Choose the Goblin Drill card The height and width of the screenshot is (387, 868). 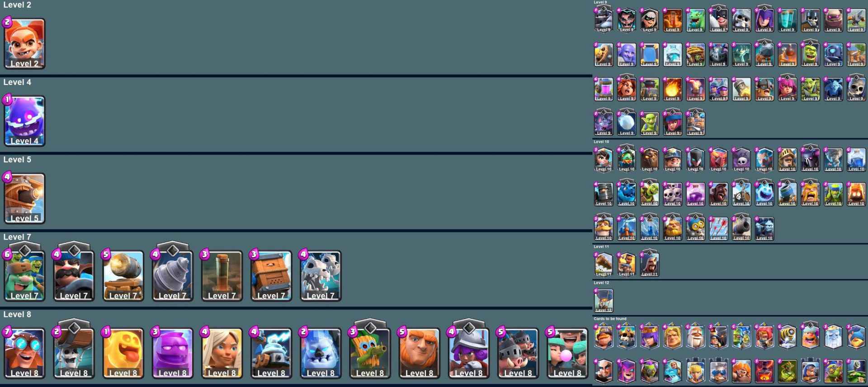point(173,276)
